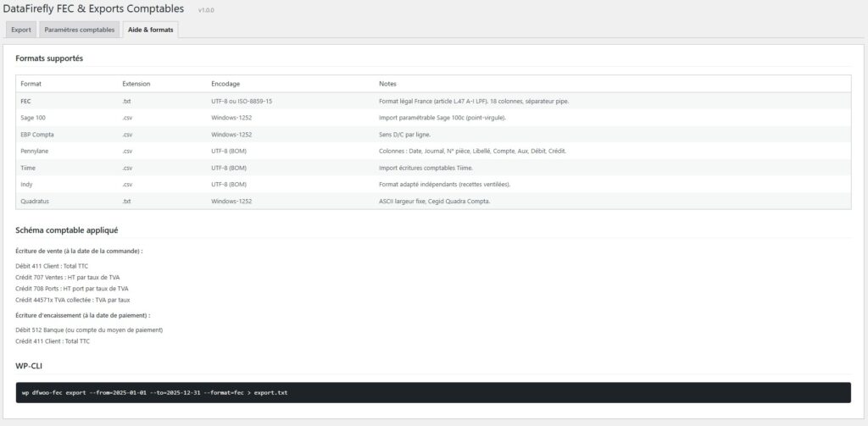Viewport: 868px width, 426px height.
Task: Click the Pennylane columns note
Action: pyautogui.click(x=473, y=151)
